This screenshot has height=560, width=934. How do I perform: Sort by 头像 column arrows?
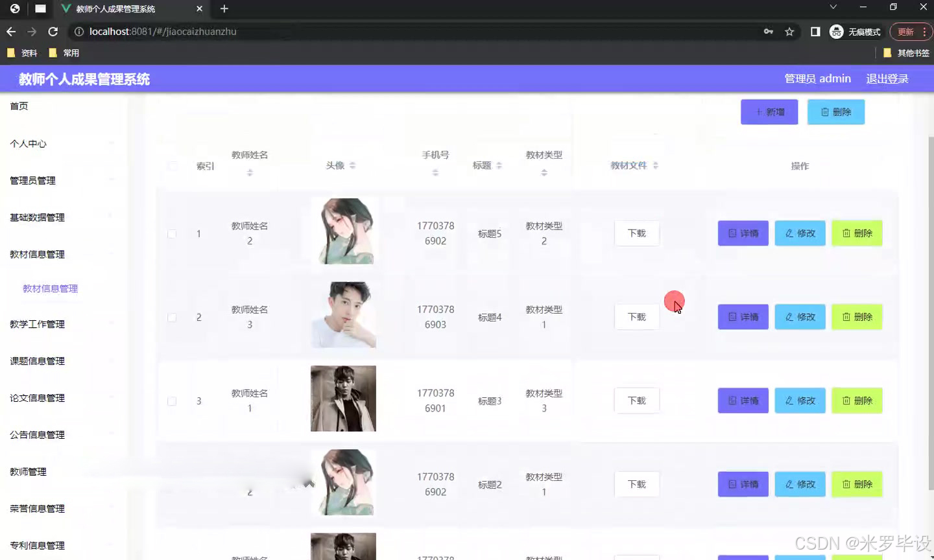[x=352, y=166]
